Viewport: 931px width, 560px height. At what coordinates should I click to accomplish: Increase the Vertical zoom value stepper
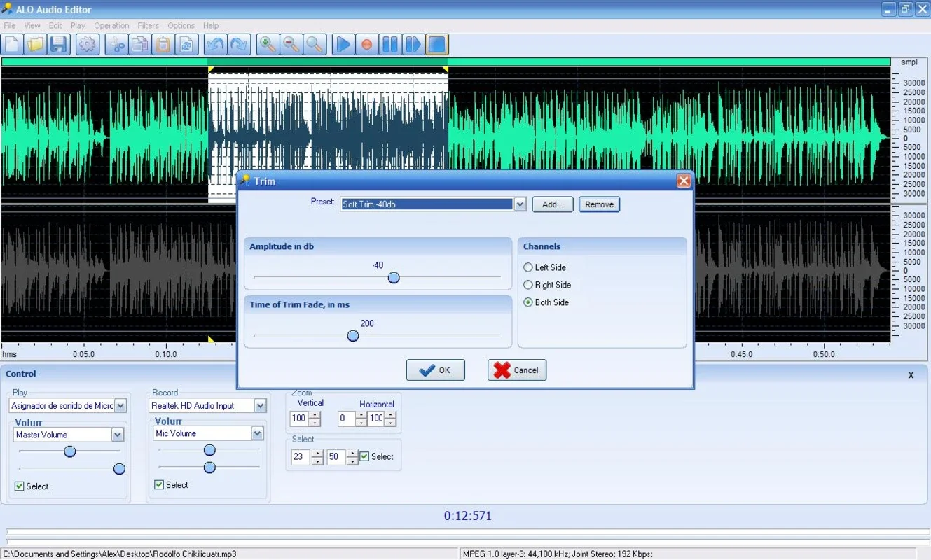(315, 415)
